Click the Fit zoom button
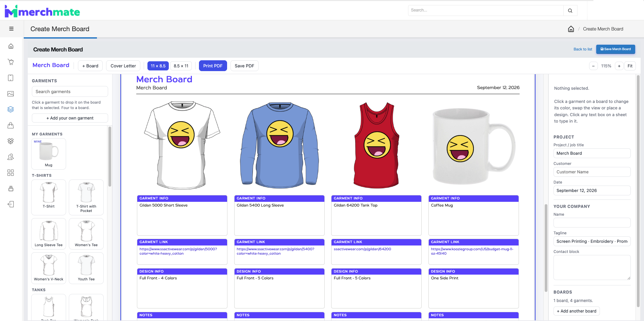 coord(630,66)
